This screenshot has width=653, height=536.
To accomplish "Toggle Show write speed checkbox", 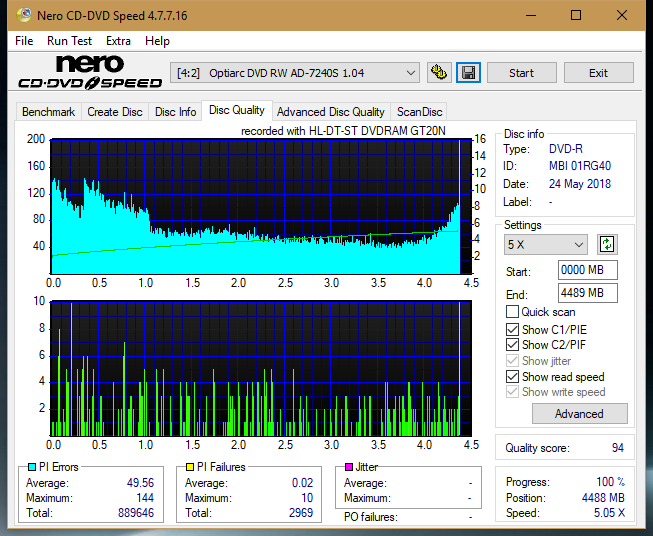I will coord(512,392).
